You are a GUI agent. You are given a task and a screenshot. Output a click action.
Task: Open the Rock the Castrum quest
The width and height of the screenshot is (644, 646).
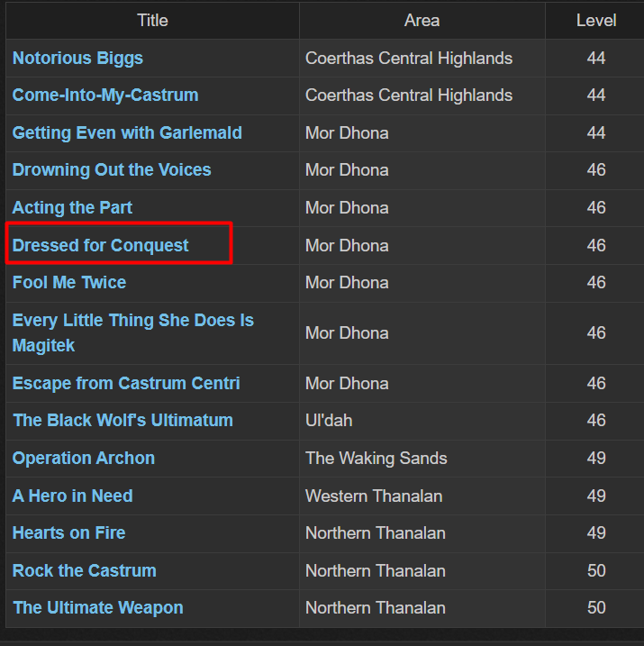point(85,571)
